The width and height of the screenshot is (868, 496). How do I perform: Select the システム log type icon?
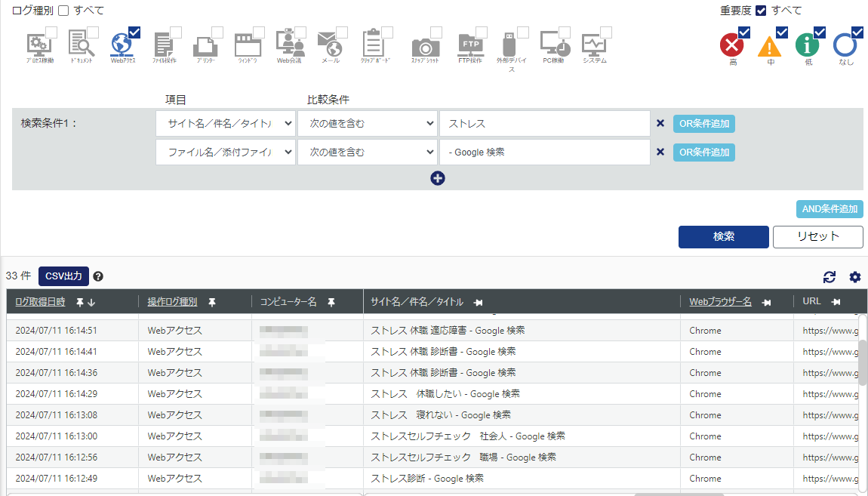[x=595, y=45]
